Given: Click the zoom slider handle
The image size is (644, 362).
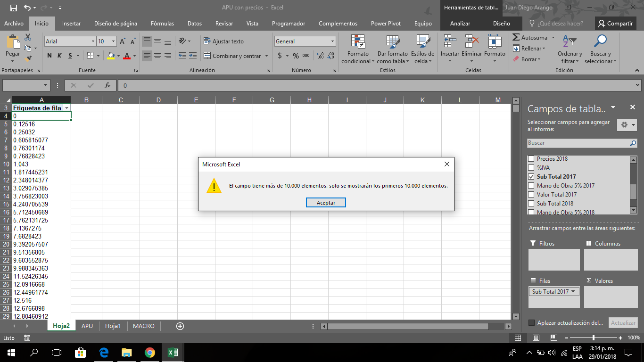Looking at the screenshot, I should pos(593,337).
